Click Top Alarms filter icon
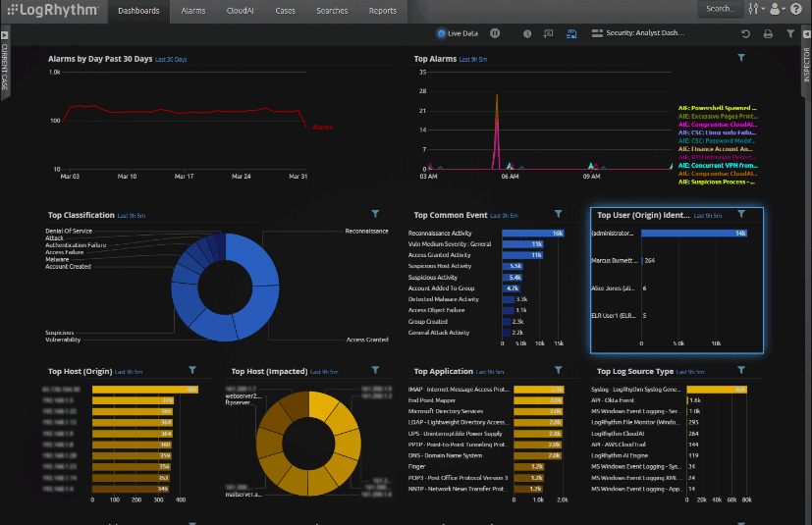This screenshot has width=812, height=525. pos(741,58)
